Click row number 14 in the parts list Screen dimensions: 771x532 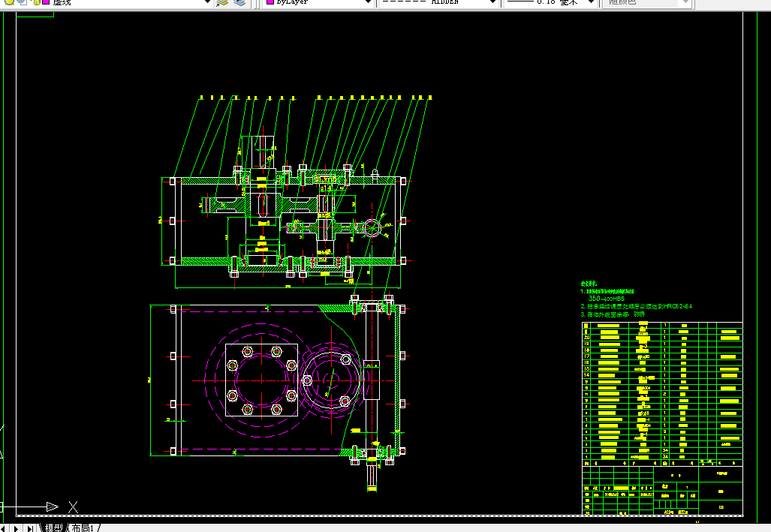(x=586, y=374)
